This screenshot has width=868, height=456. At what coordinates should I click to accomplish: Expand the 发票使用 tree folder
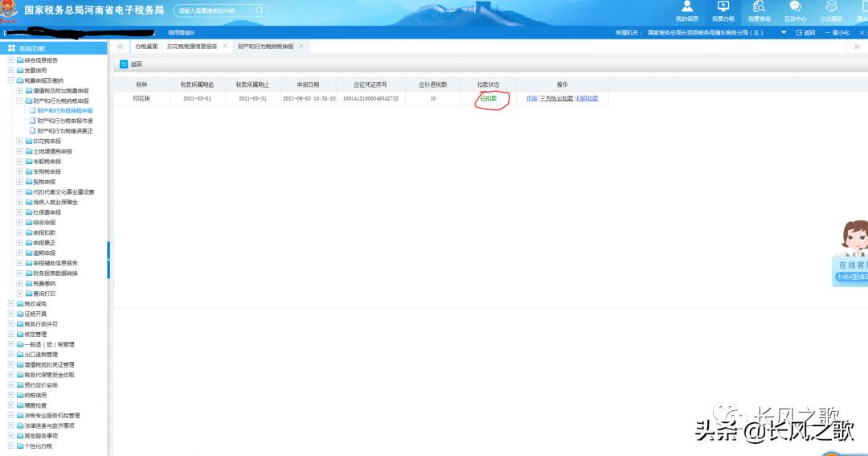[10, 71]
